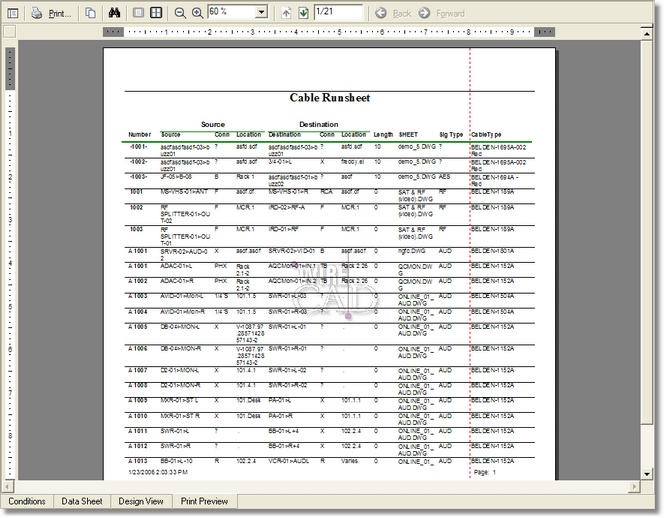Click the ruler corner box

(x=9, y=31)
